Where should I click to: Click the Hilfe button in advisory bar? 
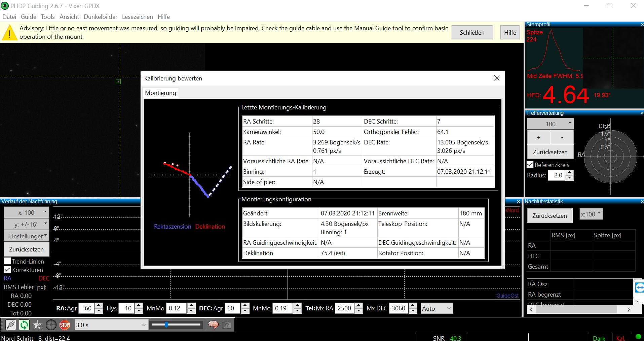click(510, 33)
